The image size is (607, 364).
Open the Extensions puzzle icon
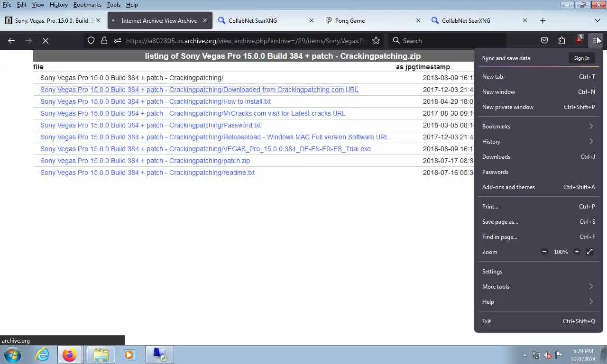click(561, 41)
